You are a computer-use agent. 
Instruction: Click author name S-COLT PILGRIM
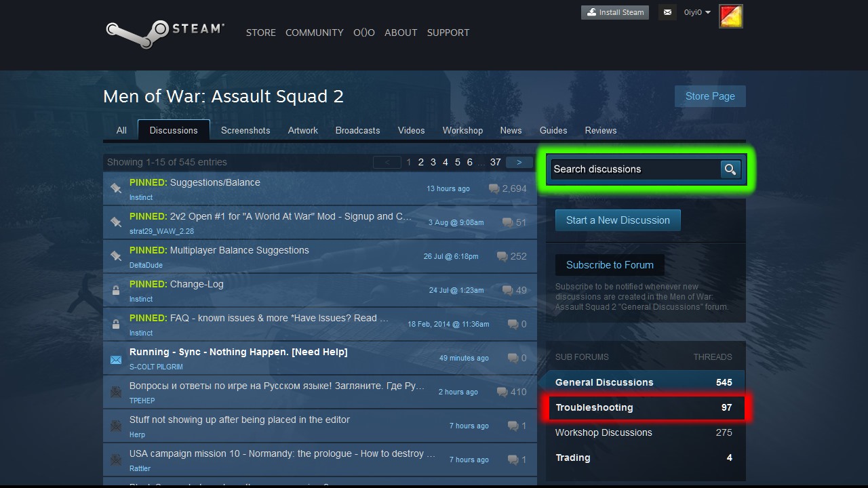pyautogui.click(x=156, y=367)
